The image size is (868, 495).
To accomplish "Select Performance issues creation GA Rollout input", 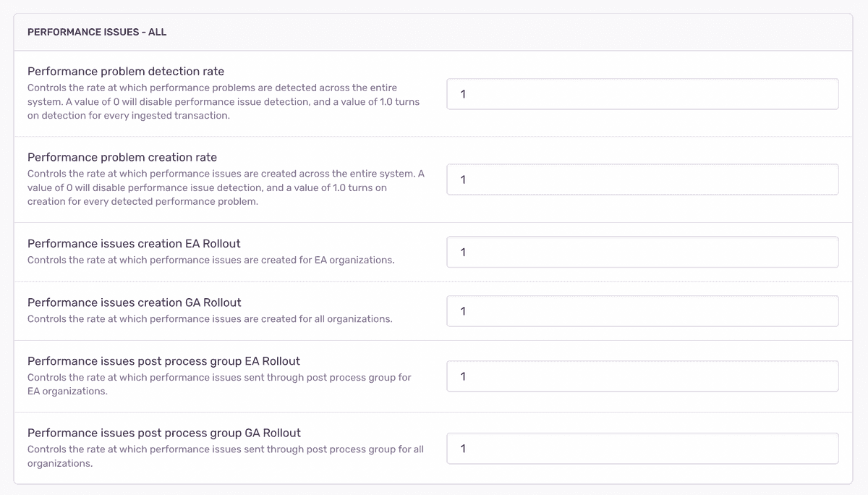I will coord(642,311).
